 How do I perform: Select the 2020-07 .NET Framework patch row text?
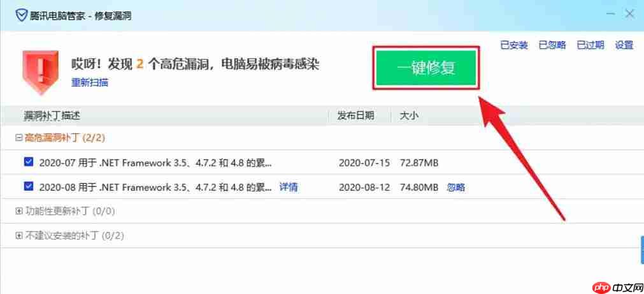(x=155, y=163)
